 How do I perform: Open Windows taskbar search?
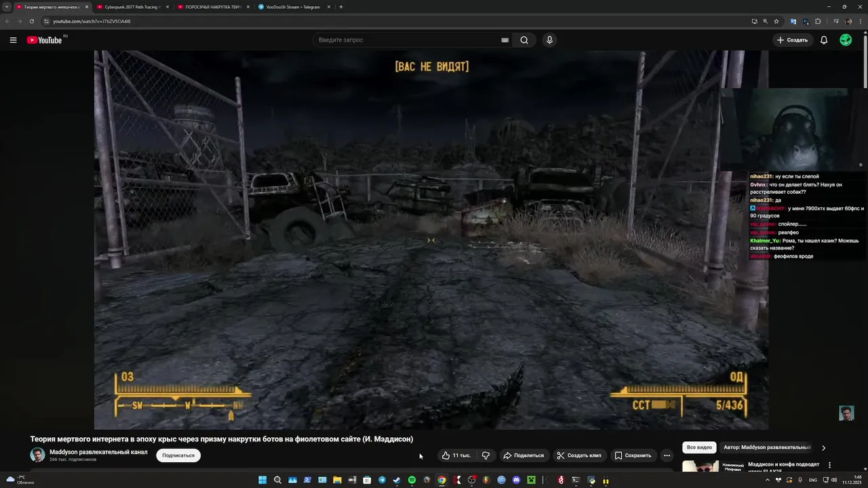pos(277,480)
